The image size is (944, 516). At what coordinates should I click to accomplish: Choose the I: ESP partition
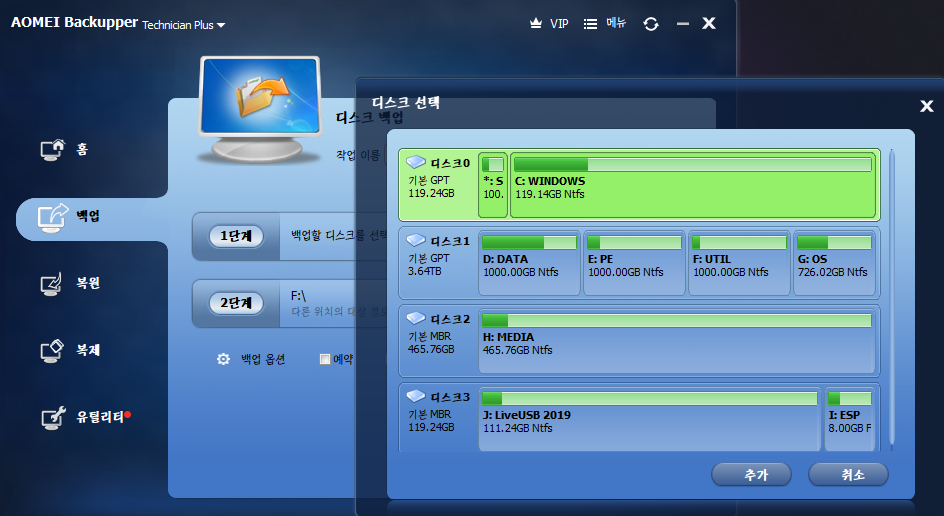pyautogui.click(x=849, y=419)
